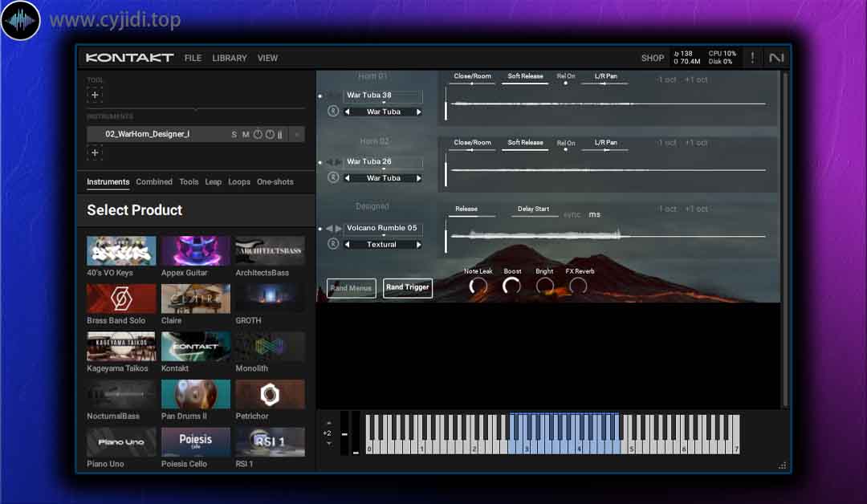Click the first power icon on 02_WarHorn_Designer_I
The width and height of the screenshot is (867, 504).
tap(258, 134)
